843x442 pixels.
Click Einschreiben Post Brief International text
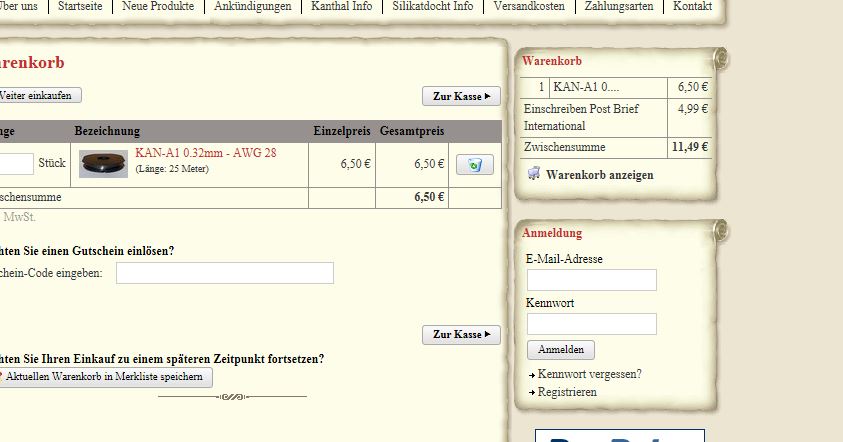[581, 117]
